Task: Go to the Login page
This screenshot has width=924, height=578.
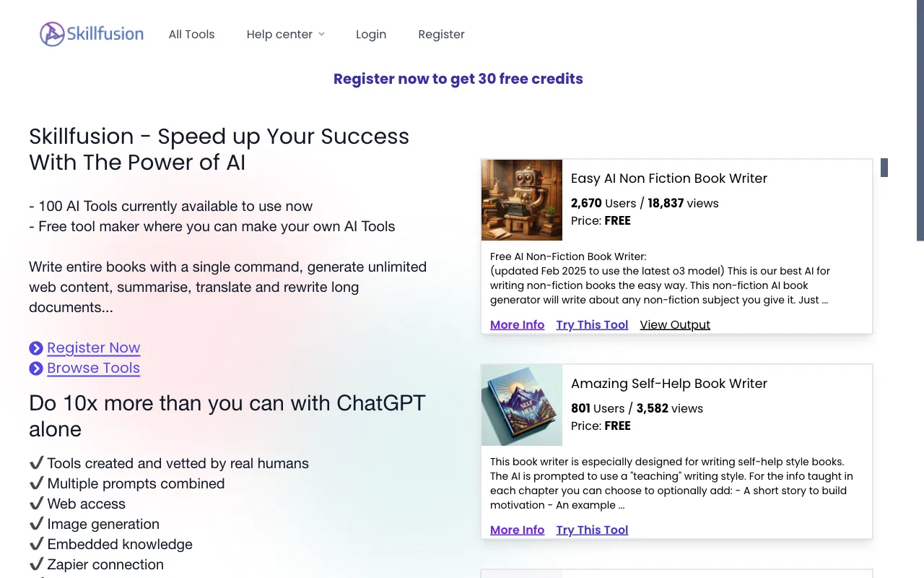Action: pyautogui.click(x=371, y=34)
